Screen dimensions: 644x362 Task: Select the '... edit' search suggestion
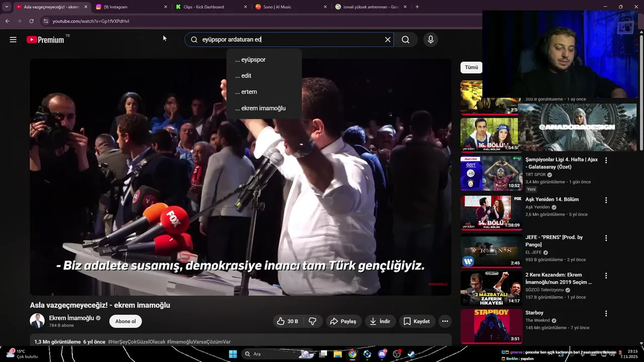(264, 75)
